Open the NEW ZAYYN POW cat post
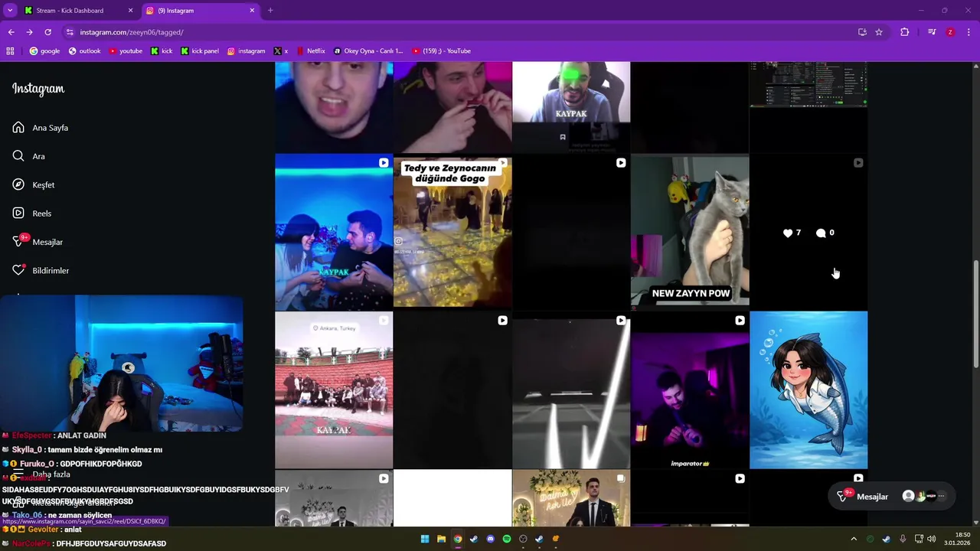This screenshot has width=980, height=551. point(690,232)
